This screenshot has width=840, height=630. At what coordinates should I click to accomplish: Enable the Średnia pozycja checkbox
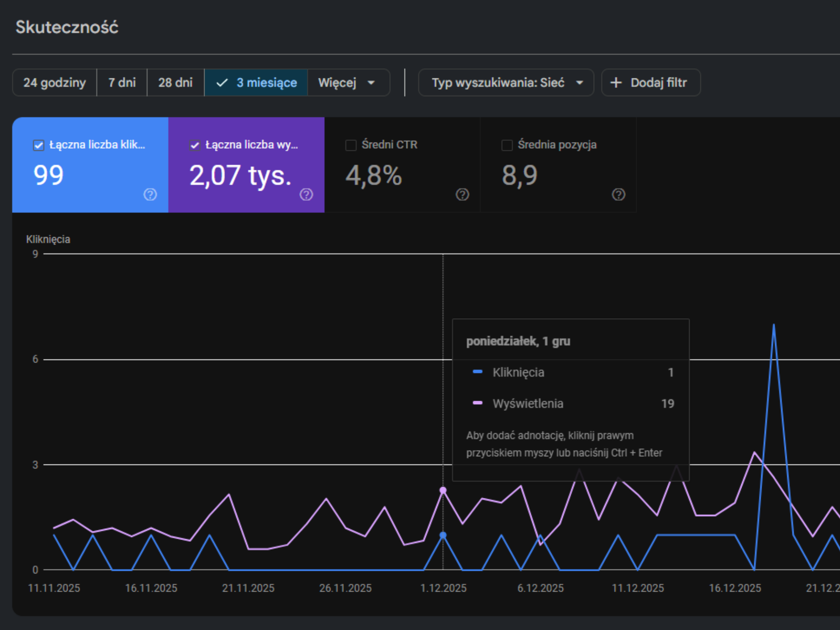[507, 145]
